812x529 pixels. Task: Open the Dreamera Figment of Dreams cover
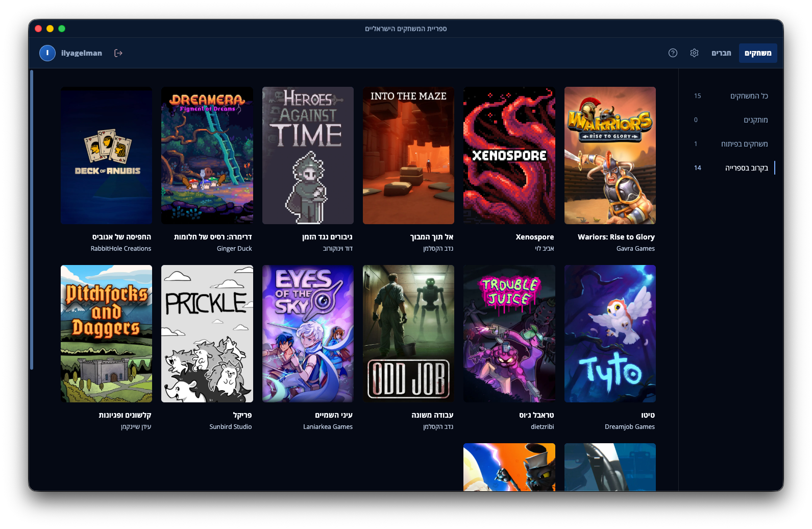pos(207,155)
